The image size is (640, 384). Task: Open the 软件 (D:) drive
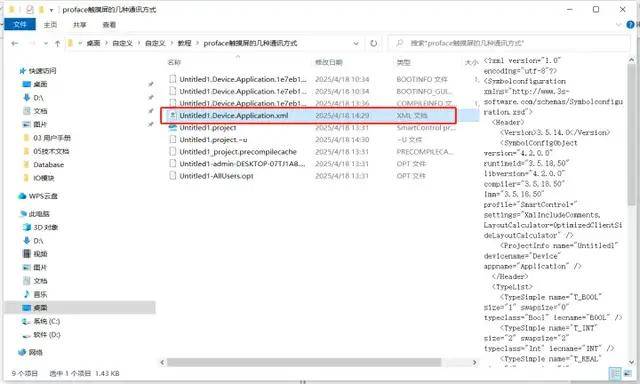(x=47, y=335)
